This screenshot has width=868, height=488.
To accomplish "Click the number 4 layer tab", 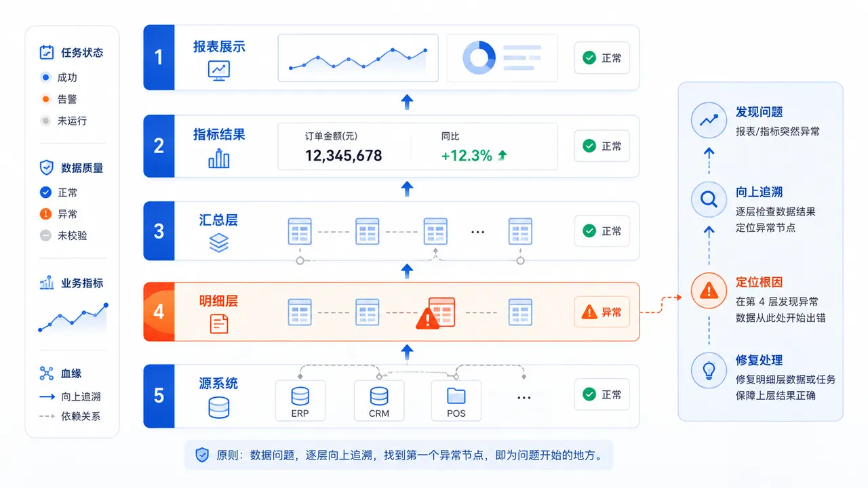I will 159,312.
